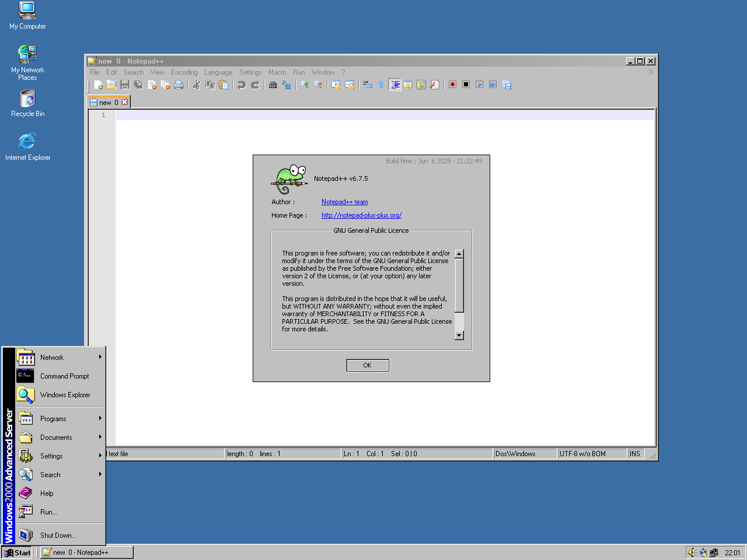Click the licence text scroll-down arrow

(x=459, y=335)
